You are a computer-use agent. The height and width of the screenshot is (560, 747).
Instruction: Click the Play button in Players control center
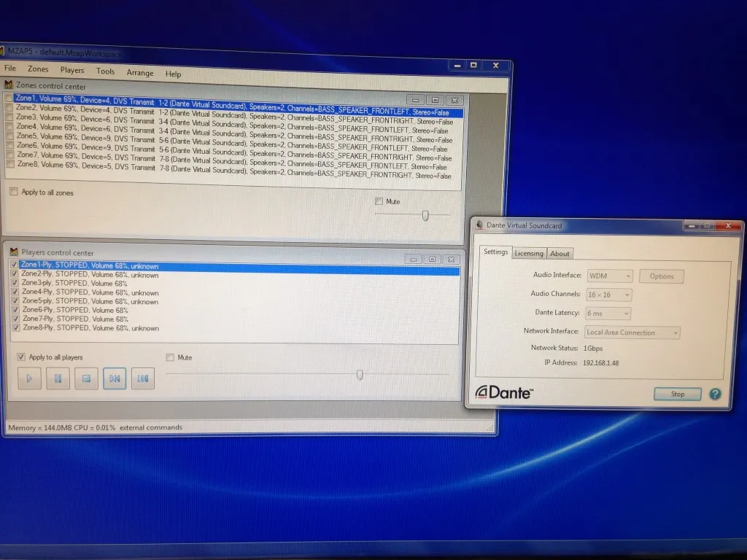click(x=29, y=378)
